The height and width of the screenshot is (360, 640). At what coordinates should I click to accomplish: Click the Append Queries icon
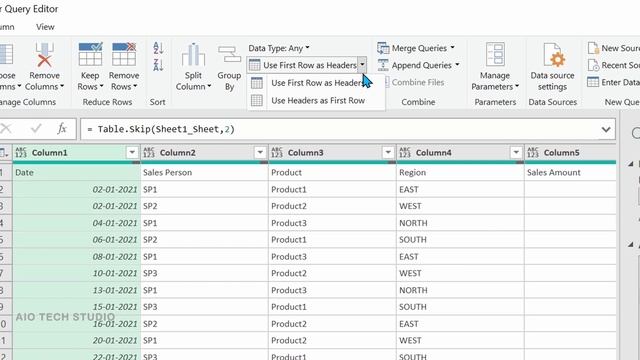pos(383,65)
